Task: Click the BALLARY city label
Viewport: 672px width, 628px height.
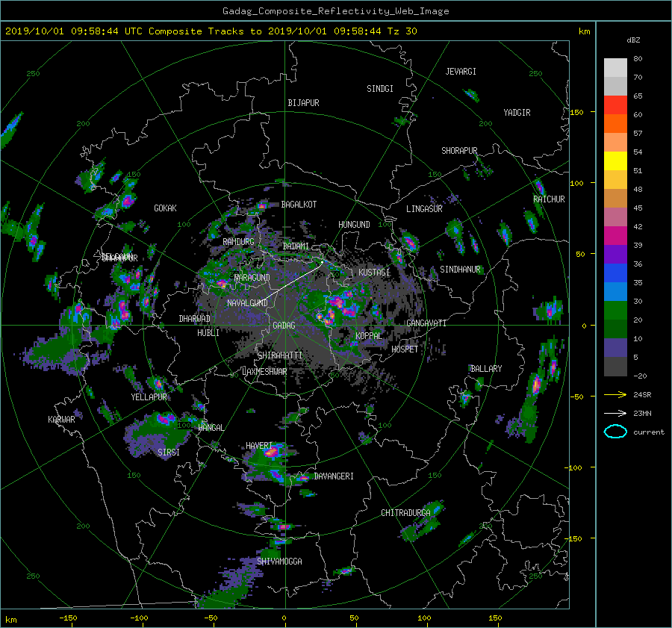Action: pos(486,369)
